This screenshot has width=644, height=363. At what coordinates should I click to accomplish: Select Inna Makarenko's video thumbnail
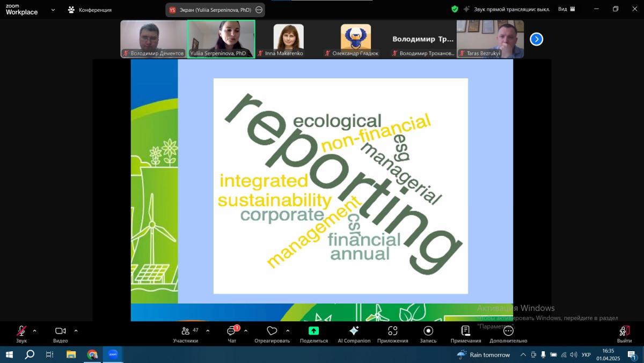(288, 39)
